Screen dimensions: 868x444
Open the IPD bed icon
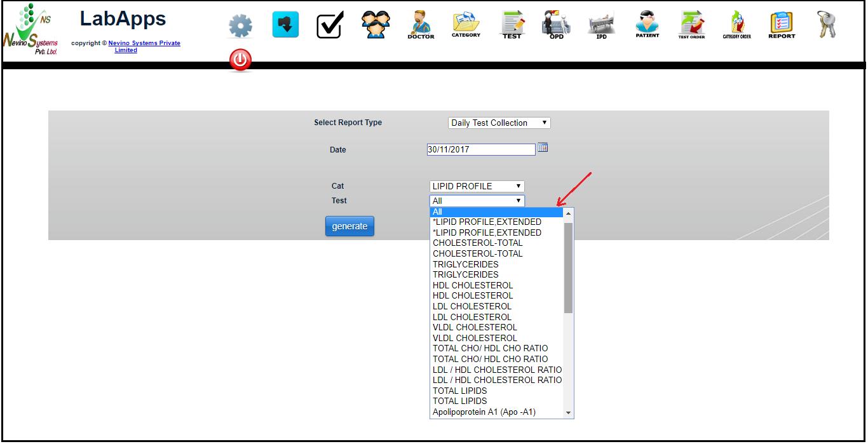coord(601,25)
